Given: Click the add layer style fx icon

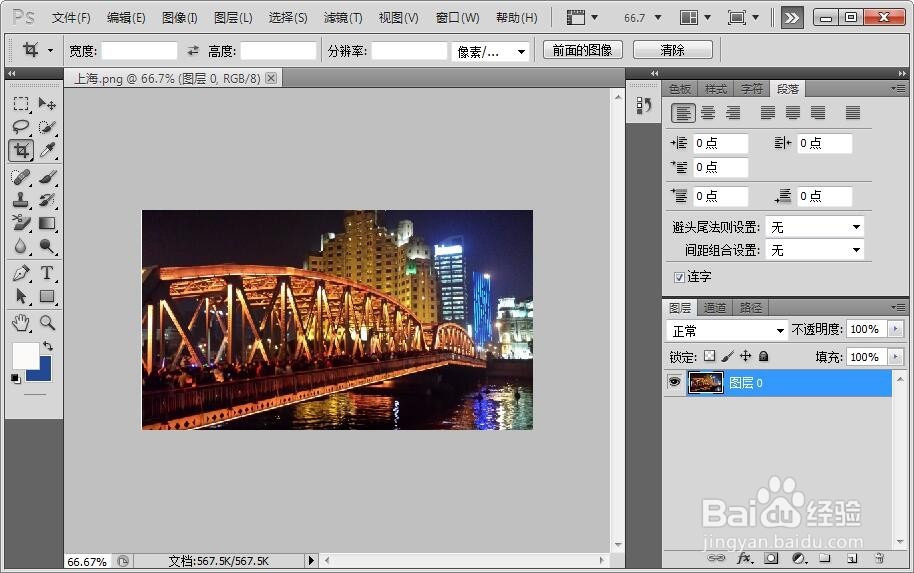Looking at the screenshot, I should [x=744, y=558].
